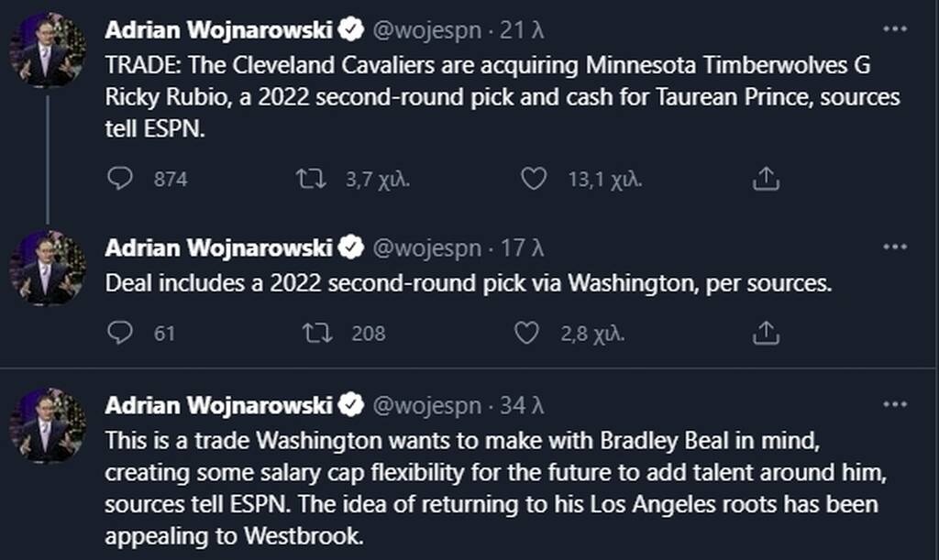Open the 34 λ timestamp of the Beal tweet

pos(525,405)
